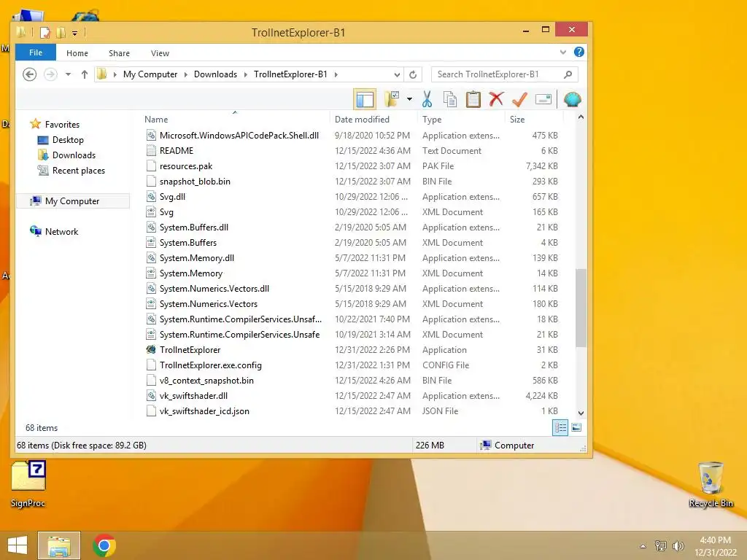
Task: Select vk_swiftshader_icd.json file
Action: pyautogui.click(x=204, y=411)
